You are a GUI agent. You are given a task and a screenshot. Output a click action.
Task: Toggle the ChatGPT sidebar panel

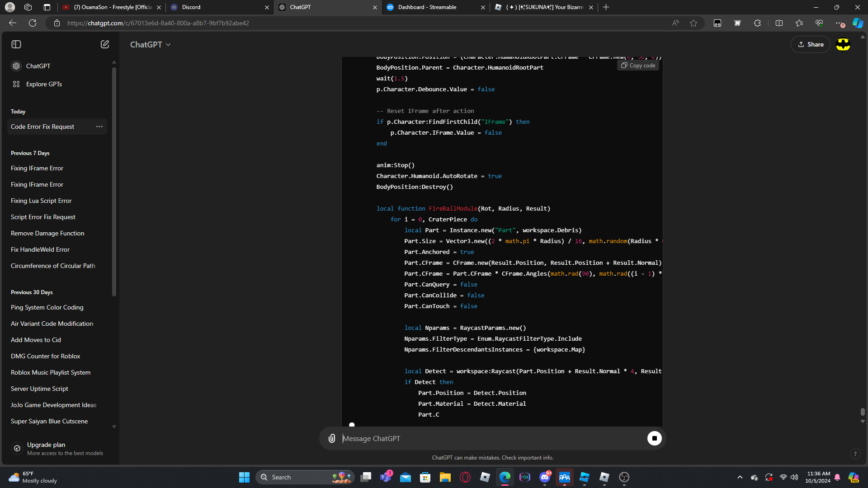16,44
